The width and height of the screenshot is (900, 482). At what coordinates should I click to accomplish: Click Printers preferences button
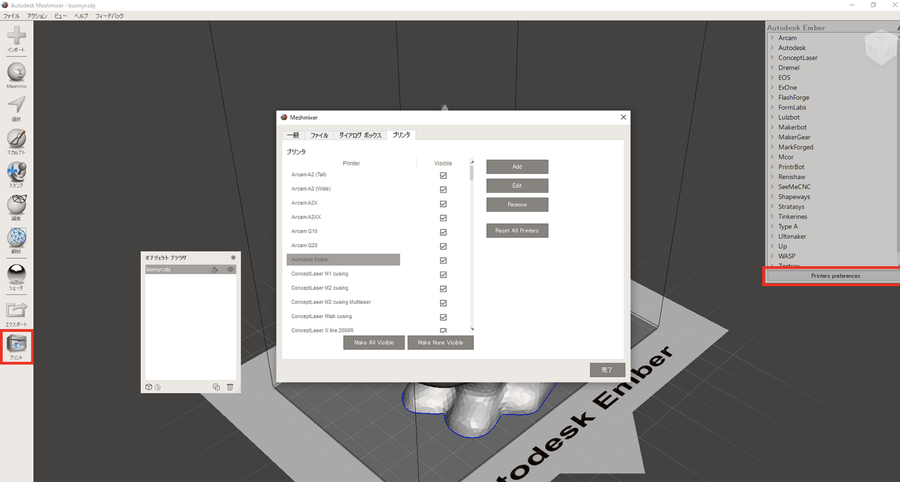coord(835,276)
